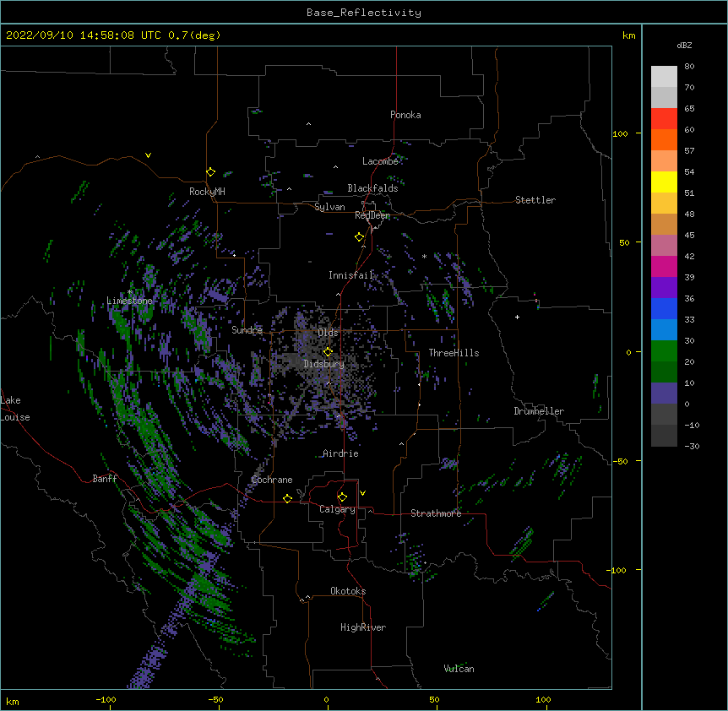
Task: Click the -100 tick on the horizontal axis
Action: 106,699
